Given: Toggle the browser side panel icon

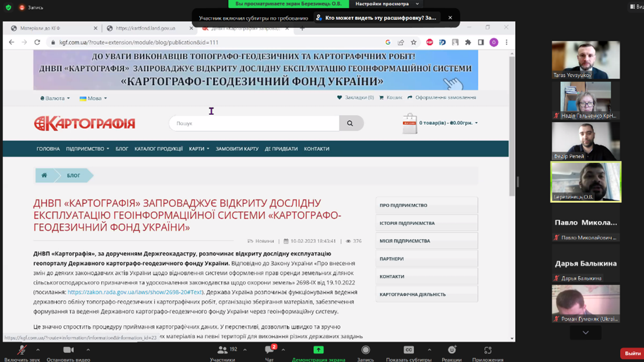Looking at the screenshot, I should pos(481,43).
